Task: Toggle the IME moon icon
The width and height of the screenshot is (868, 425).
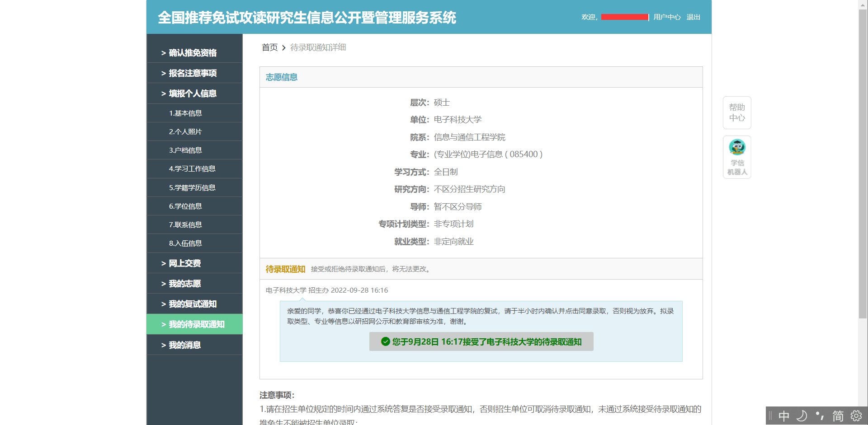Action: pos(802,416)
